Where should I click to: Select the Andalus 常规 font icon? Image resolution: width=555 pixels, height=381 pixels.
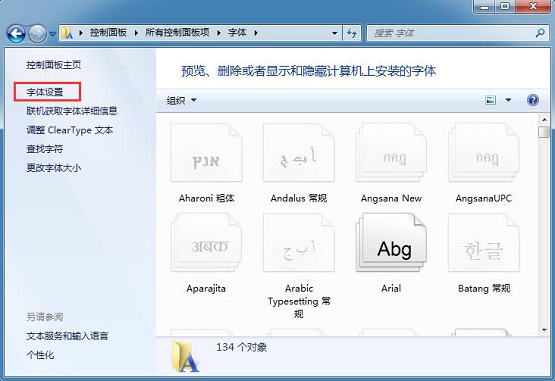click(x=299, y=152)
